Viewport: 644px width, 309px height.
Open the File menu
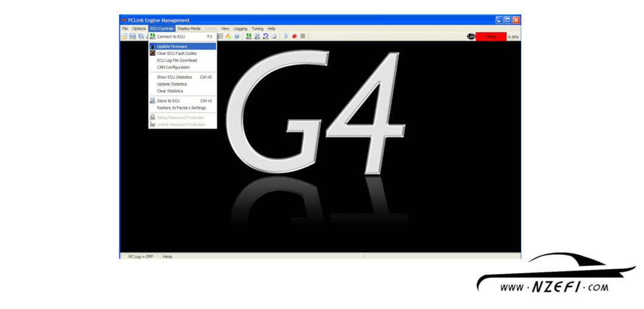coord(125,29)
